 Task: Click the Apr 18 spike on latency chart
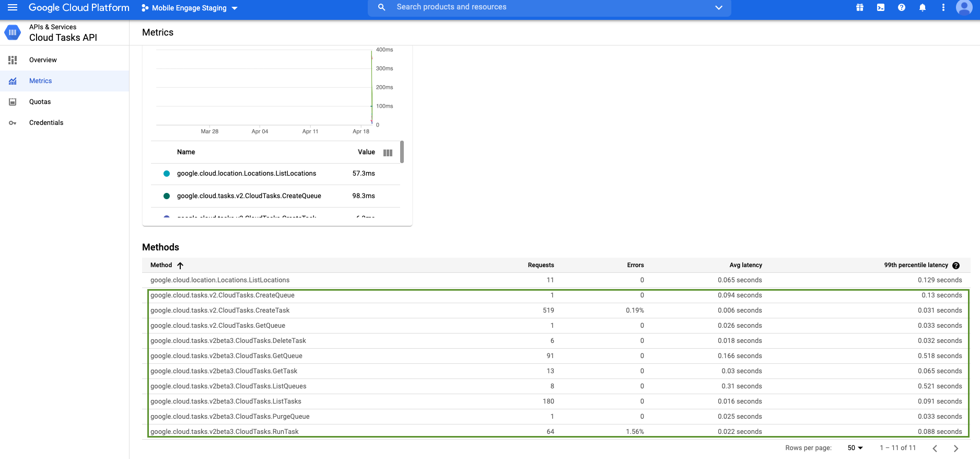371,86
